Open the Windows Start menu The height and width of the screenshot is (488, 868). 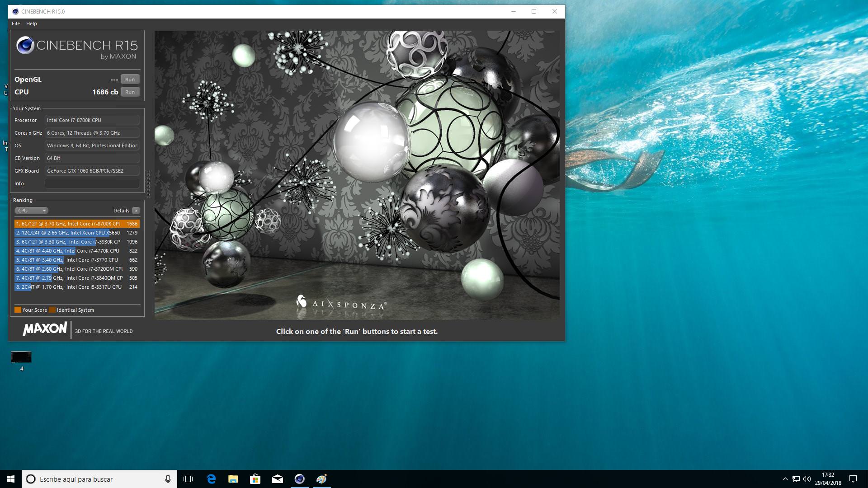tap(11, 479)
